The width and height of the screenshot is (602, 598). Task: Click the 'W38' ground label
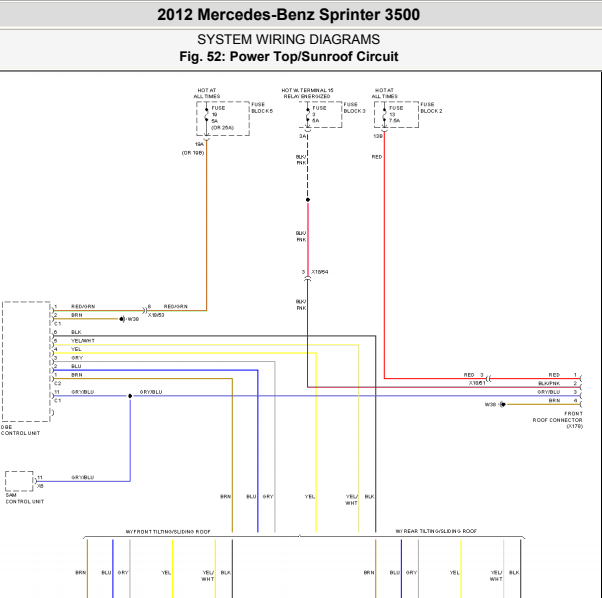(490, 405)
